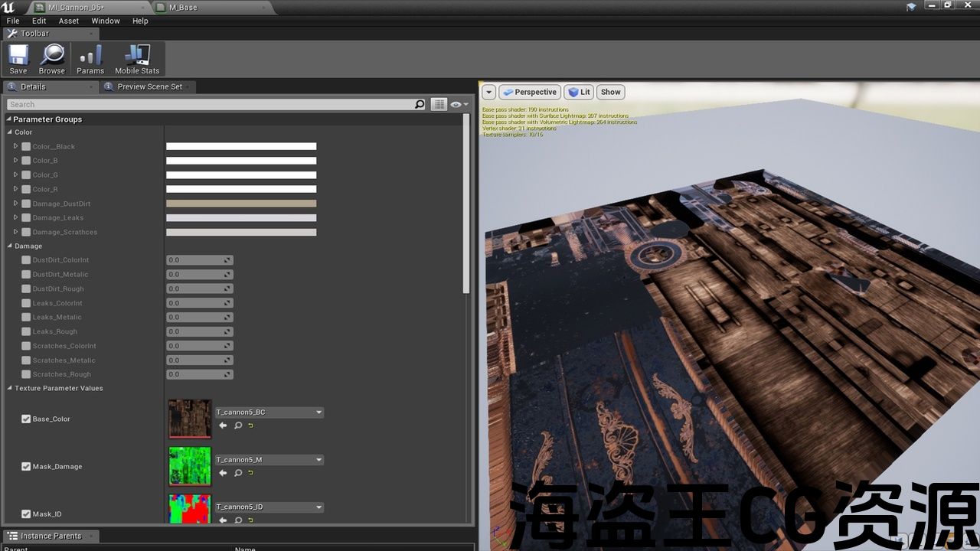Viewport: 980px width, 551px height.
Task: Click find-in-browser magnifier under T_cannon5_M
Action: [238, 473]
